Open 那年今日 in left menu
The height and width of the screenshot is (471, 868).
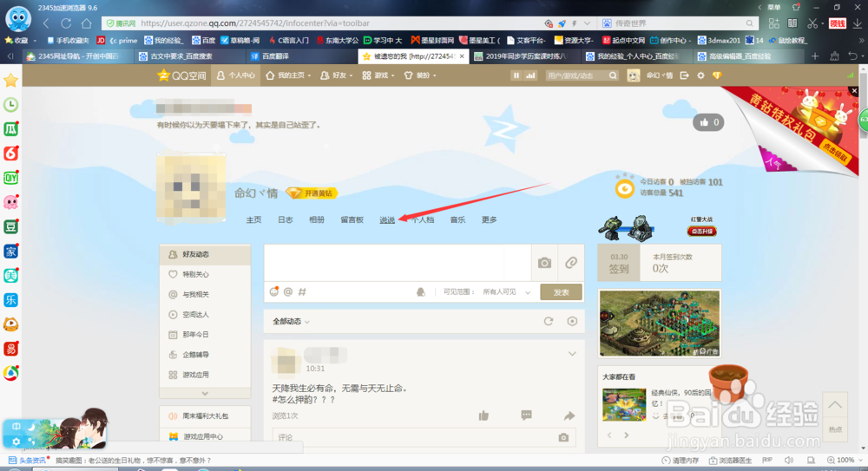pos(205,334)
